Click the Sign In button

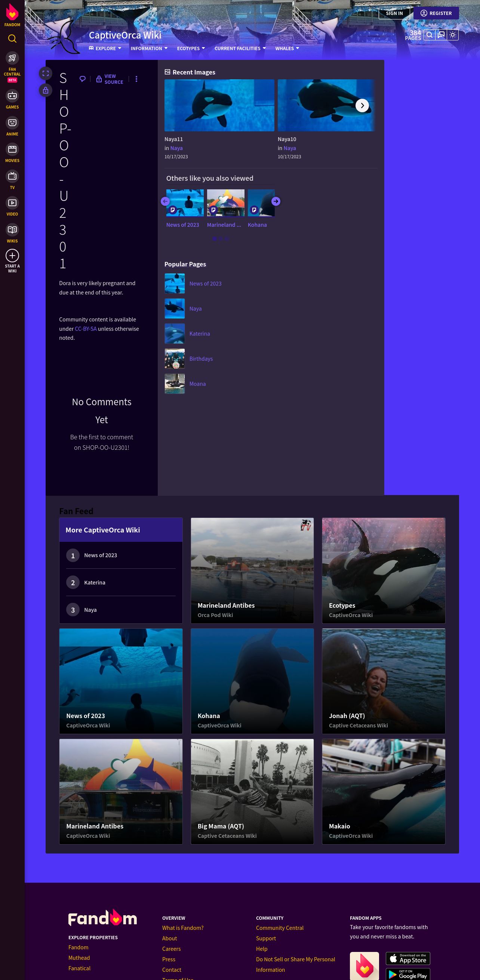point(394,13)
